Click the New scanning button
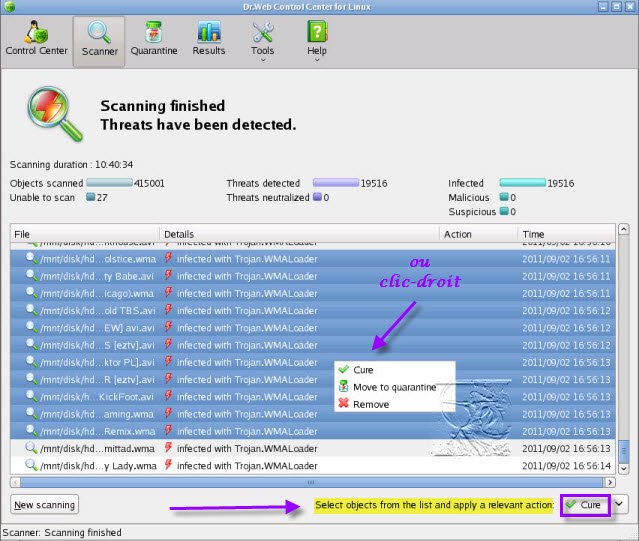Image resolution: width=639 pixels, height=541 pixels. coord(44,505)
